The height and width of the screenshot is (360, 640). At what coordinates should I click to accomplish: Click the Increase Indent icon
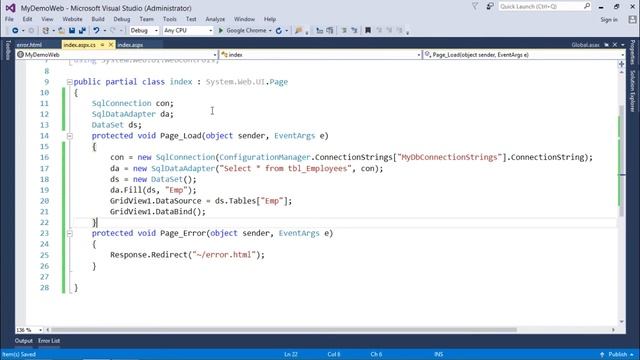click(x=330, y=31)
